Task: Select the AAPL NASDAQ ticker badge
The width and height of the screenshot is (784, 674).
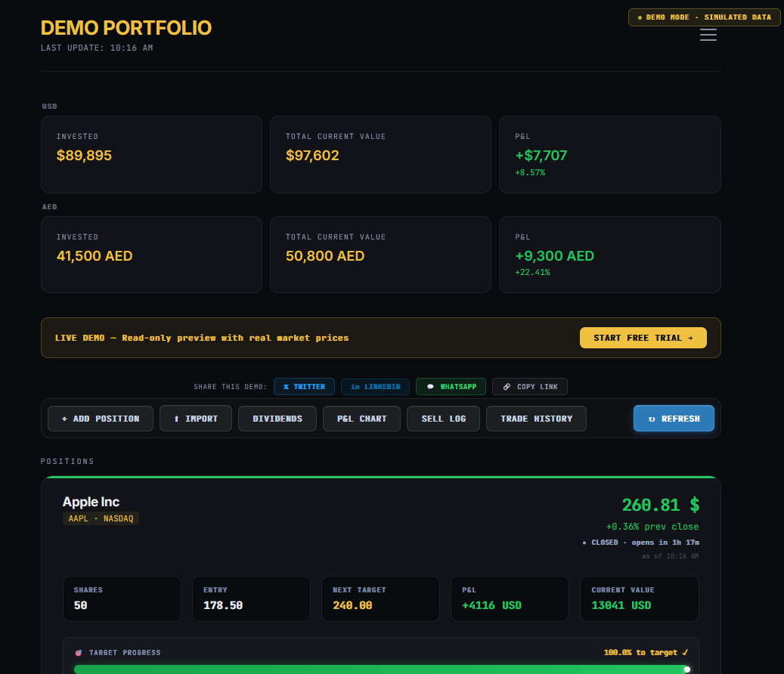Action: pyautogui.click(x=101, y=518)
